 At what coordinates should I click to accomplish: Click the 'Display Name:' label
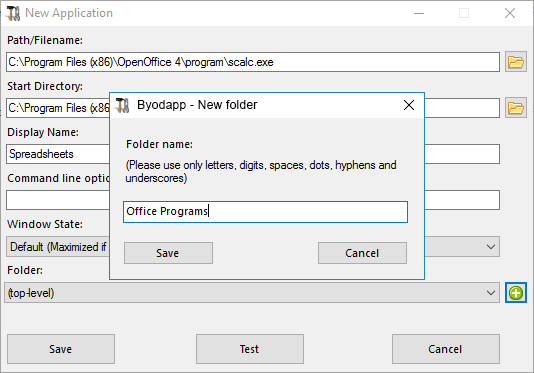[43, 132]
